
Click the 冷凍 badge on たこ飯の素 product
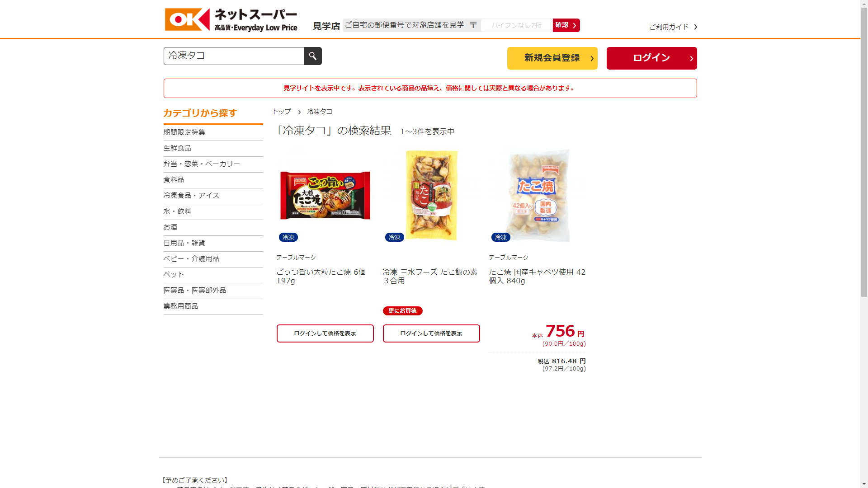coord(394,237)
